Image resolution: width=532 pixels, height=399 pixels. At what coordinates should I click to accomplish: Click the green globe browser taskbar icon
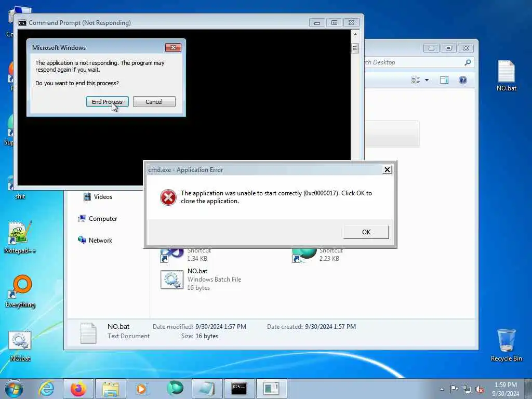coord(175,389)
